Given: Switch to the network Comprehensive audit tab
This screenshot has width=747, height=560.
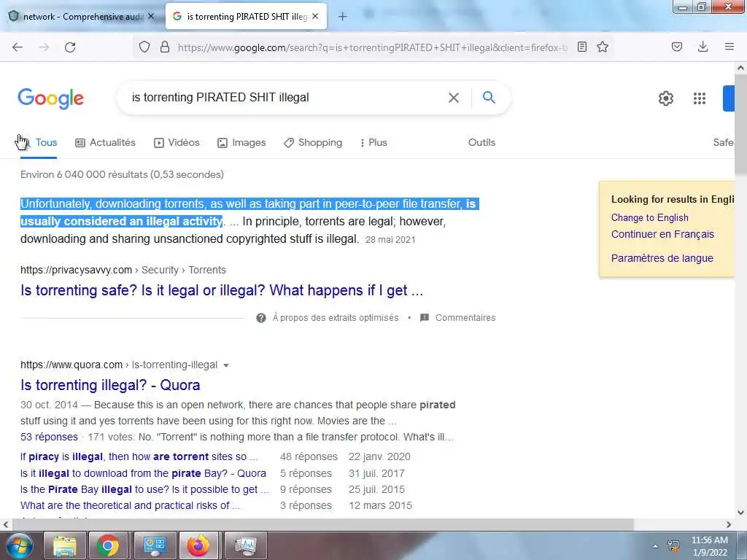Looking at the screenshot, I should [x=82, y=16].
